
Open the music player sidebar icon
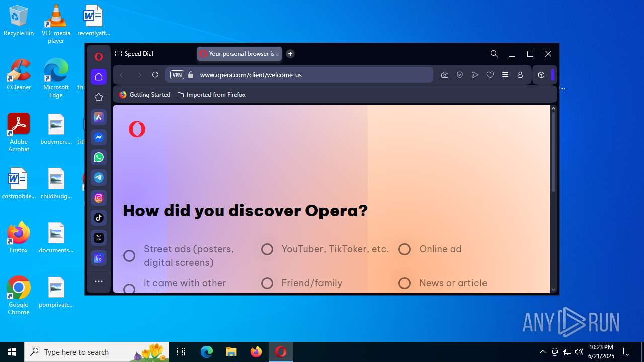[x=99, y=258]
